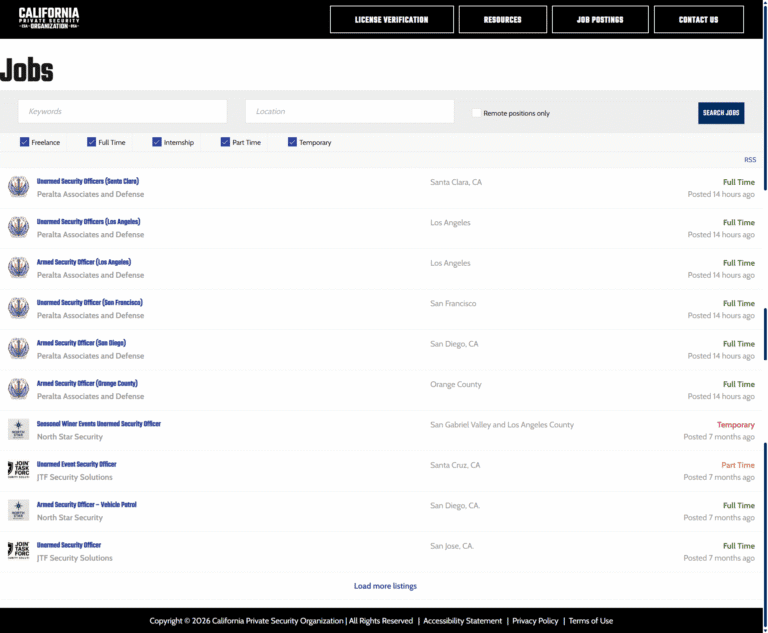This screenshot has width=768, height=633.
Task: Uncheck the Freelance filter
Action: (x=24, y=142)
